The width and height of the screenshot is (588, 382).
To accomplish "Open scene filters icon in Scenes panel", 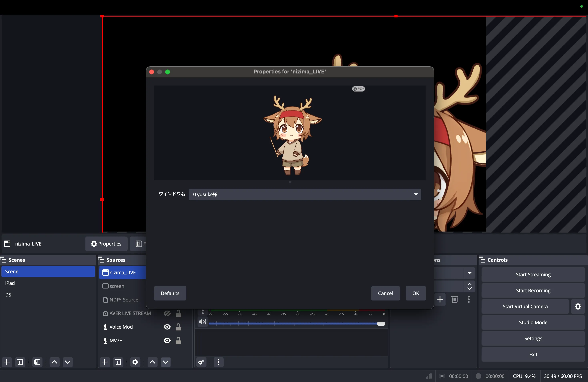I will (37, 362).
